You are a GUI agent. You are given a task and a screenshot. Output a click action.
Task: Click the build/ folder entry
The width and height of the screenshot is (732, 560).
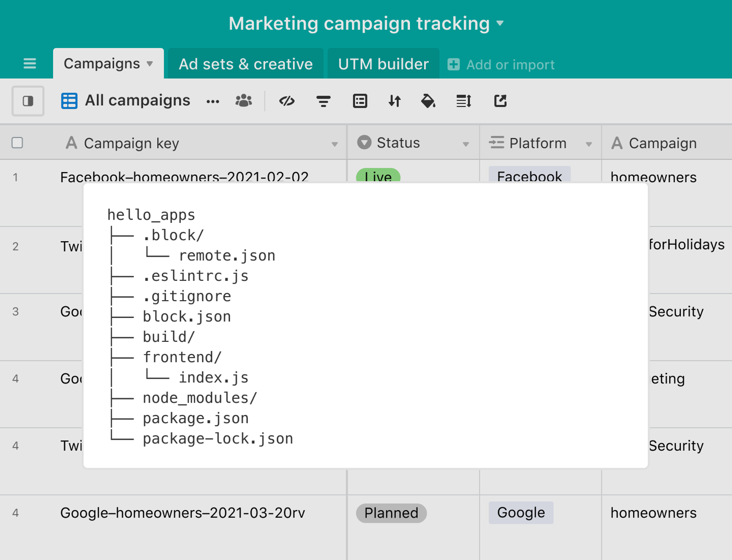click(169, 337)
